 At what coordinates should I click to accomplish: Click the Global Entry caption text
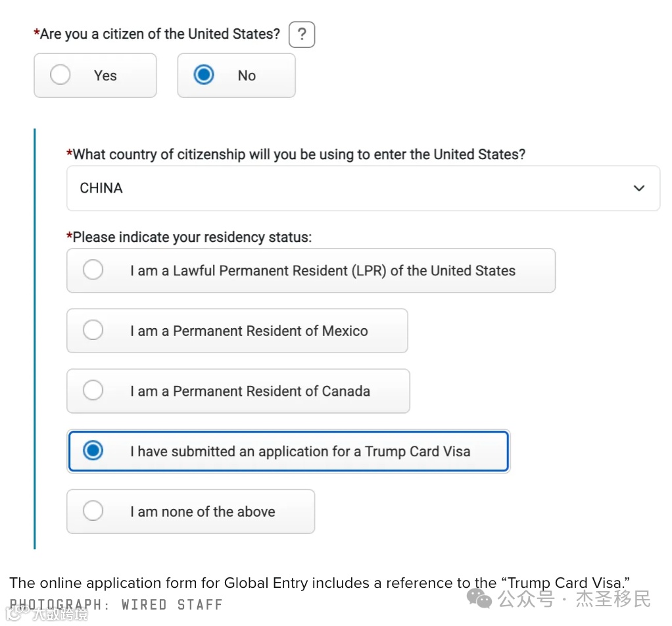pyautogui.click(x=320, y=583)
